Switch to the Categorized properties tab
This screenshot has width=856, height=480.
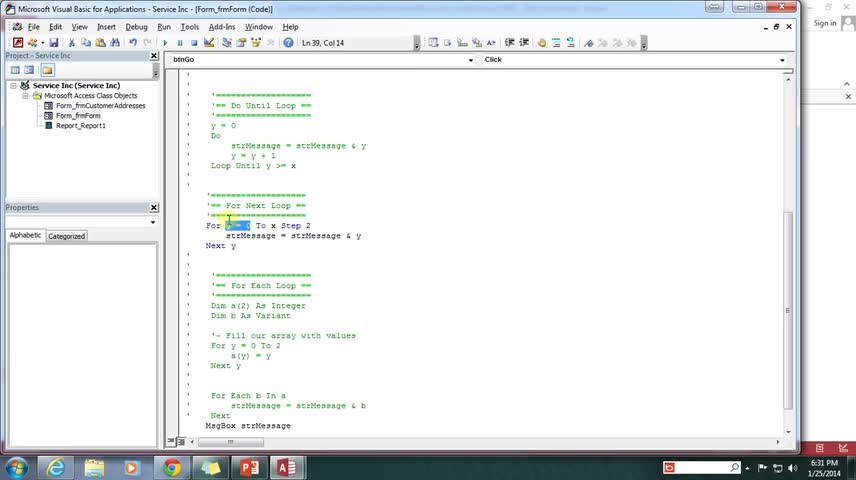coord(66,236)
